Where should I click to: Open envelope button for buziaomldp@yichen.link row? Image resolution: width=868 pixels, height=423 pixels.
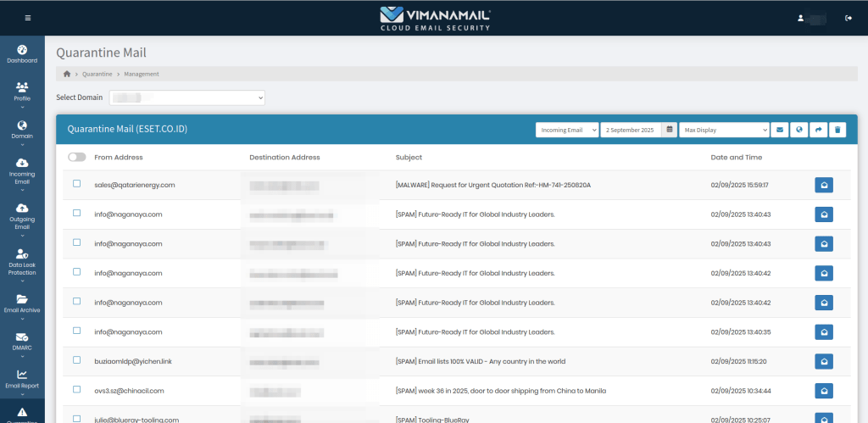(x=824, y=362)
